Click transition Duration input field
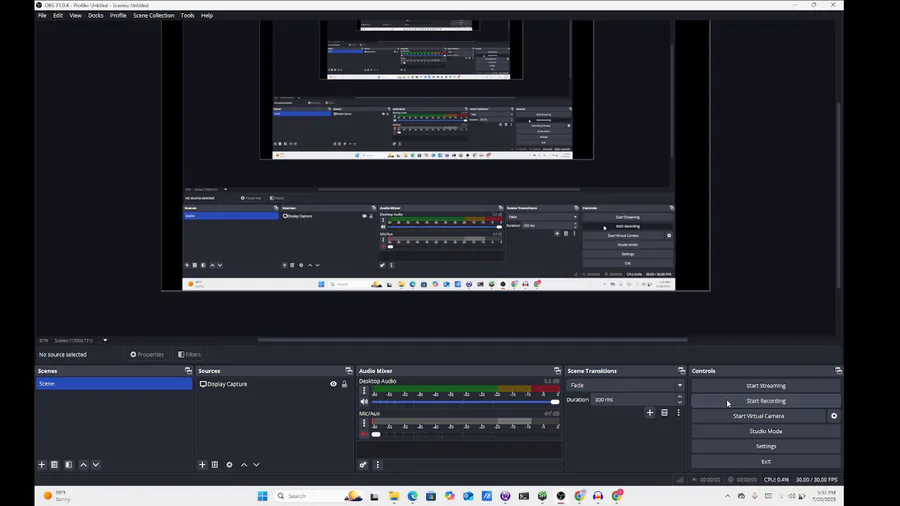 click(634, 400)
